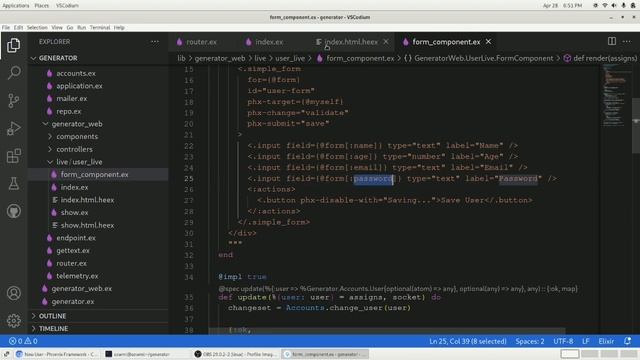Viewport: 640px width, 360px height.
Task: Change encoding via UTF-8 status entry
Action: pyautogui.click(x=563, y=341)
